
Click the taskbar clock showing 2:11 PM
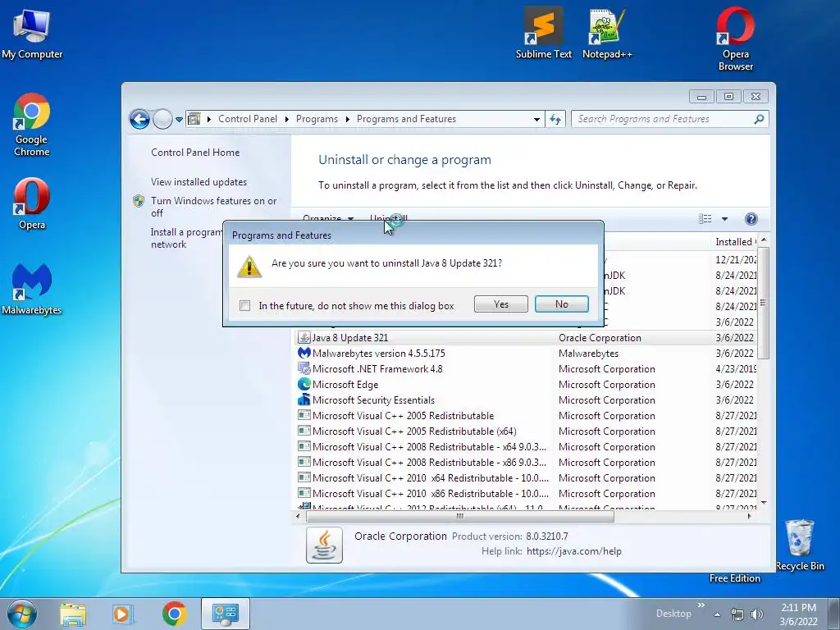point(798,614)
